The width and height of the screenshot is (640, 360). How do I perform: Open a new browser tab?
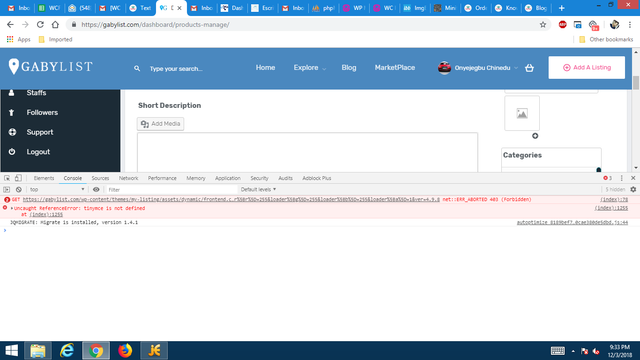click(562, 8)
